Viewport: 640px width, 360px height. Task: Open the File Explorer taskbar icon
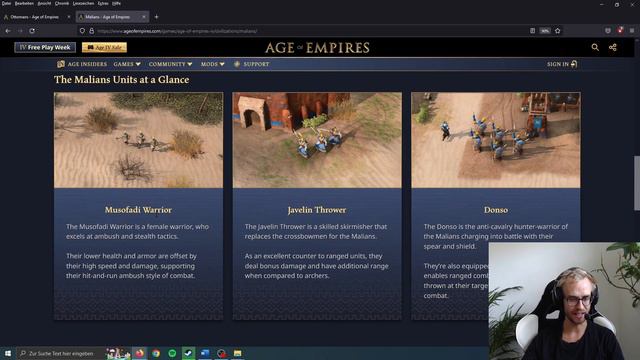[238, 353]
